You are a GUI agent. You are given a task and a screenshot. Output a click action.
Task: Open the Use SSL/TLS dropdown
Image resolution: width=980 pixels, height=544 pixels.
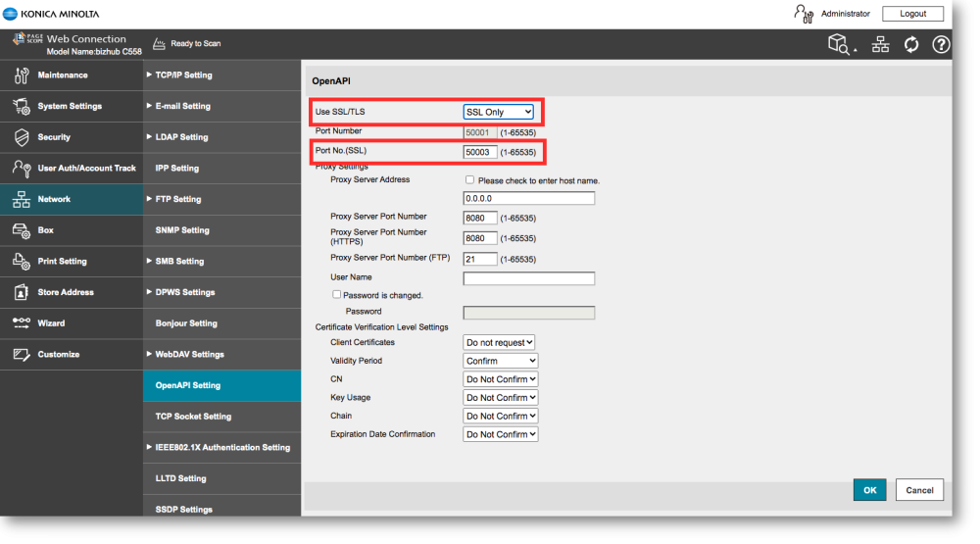click(x=498, y=112)
